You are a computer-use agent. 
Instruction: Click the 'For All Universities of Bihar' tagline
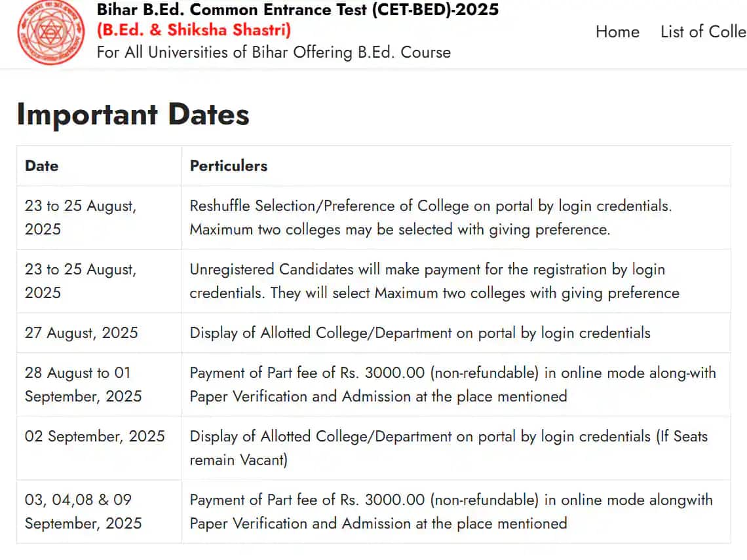tap(273, 52)
